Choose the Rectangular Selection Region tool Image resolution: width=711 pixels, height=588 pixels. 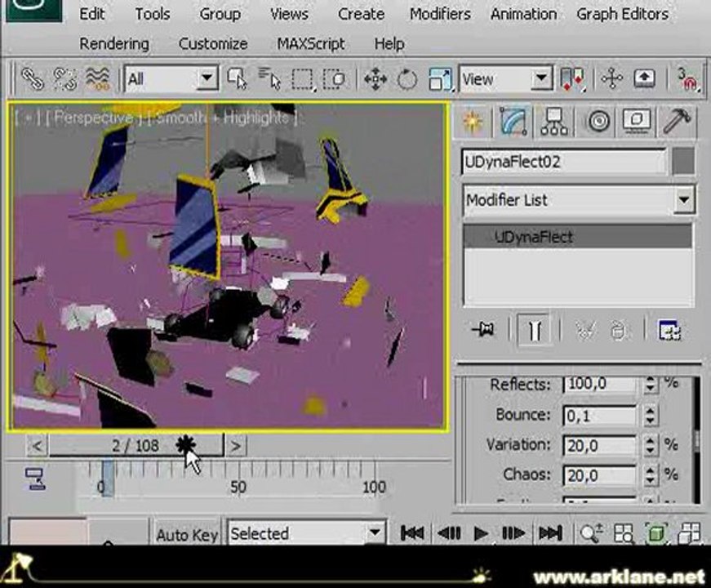pos(303,79)
